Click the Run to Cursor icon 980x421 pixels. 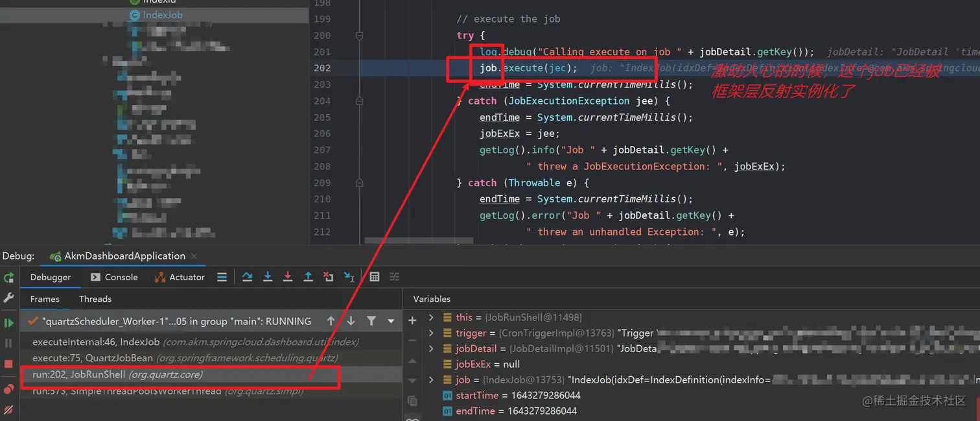point(349,277)
